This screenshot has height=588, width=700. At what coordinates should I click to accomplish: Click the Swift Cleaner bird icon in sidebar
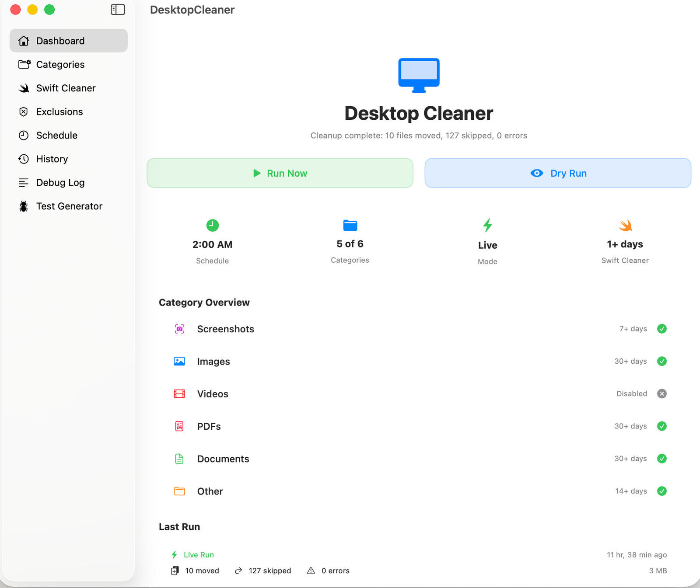click(24, 88)
